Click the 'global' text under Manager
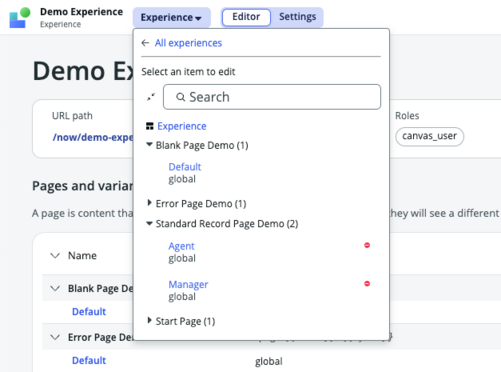This screenshot has width=501, height=372. [x=182, y=297]
